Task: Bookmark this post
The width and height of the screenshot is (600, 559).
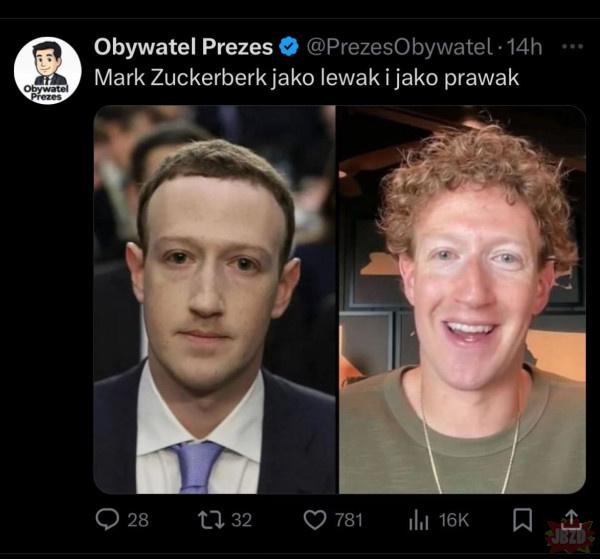Action: [x=522, y=519]
